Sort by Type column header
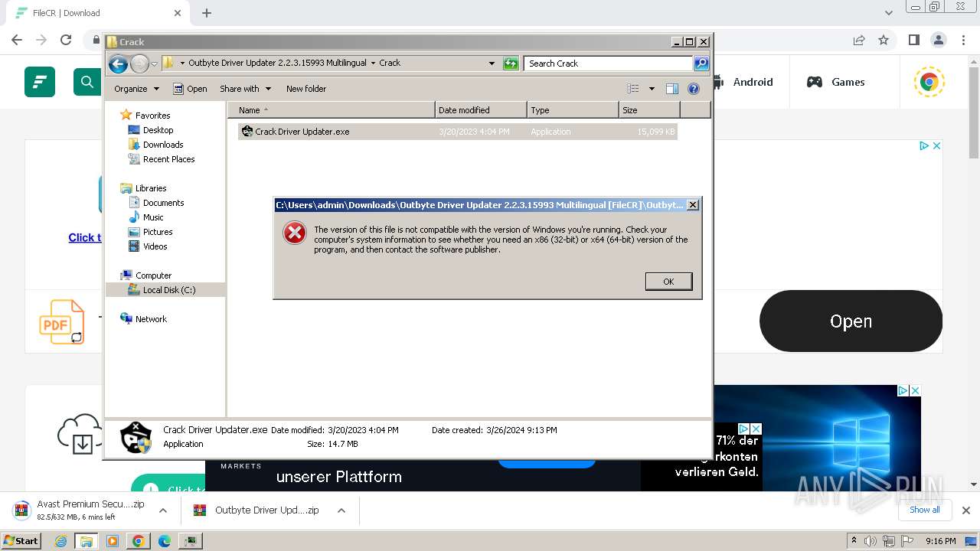Screen dimensions: 980x551 click(x=573, y=110)
